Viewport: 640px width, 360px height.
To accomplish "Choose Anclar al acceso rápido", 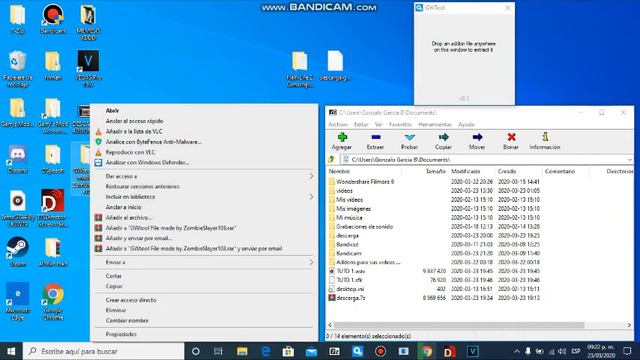I will click(204, 121).
